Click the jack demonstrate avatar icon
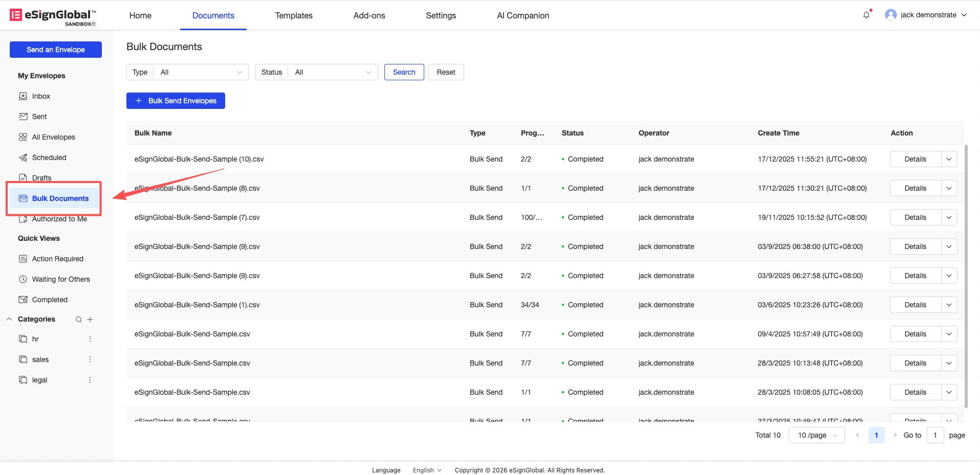This screenshot has height=475, width=980. pos(890,15)
